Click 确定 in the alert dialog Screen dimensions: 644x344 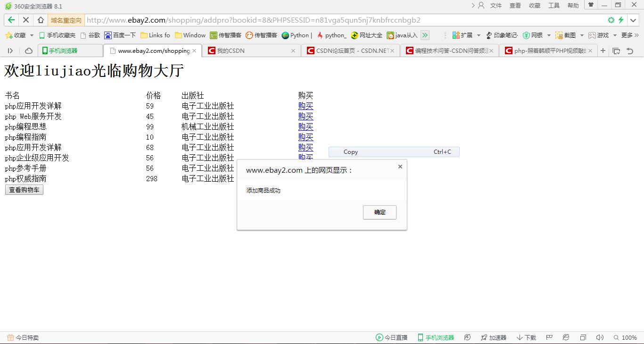coord(380,212)
